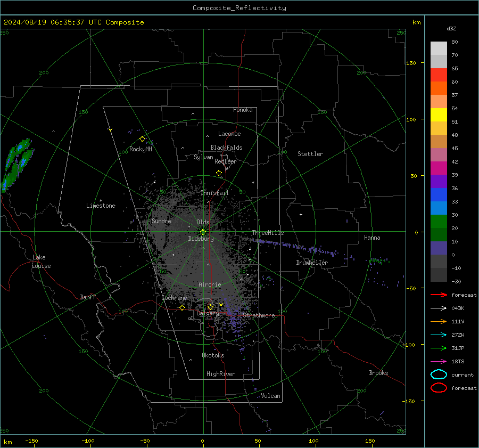The height and width of the screenshot is (448, 479).
Task: Click the Lake Louise label
Action: coord(41,262)
